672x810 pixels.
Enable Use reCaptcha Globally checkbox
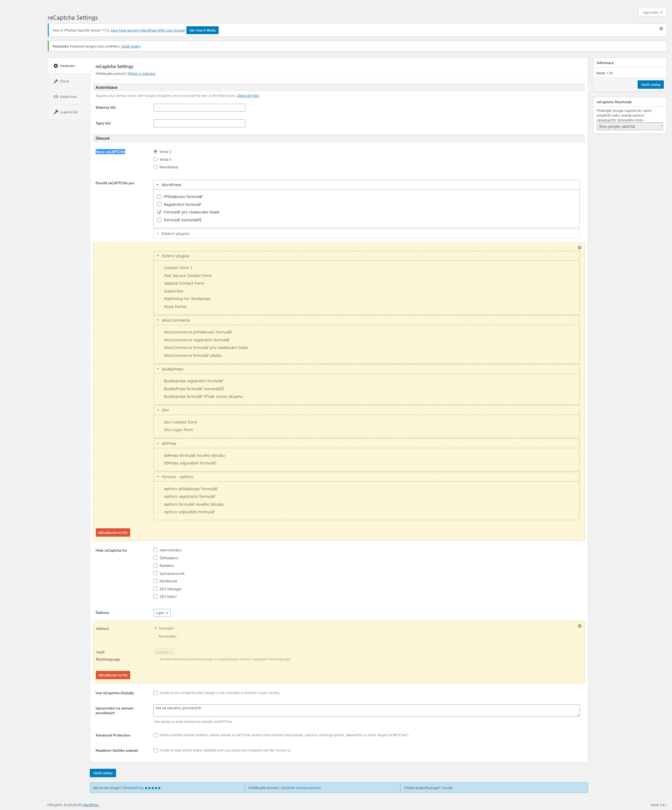155,693
